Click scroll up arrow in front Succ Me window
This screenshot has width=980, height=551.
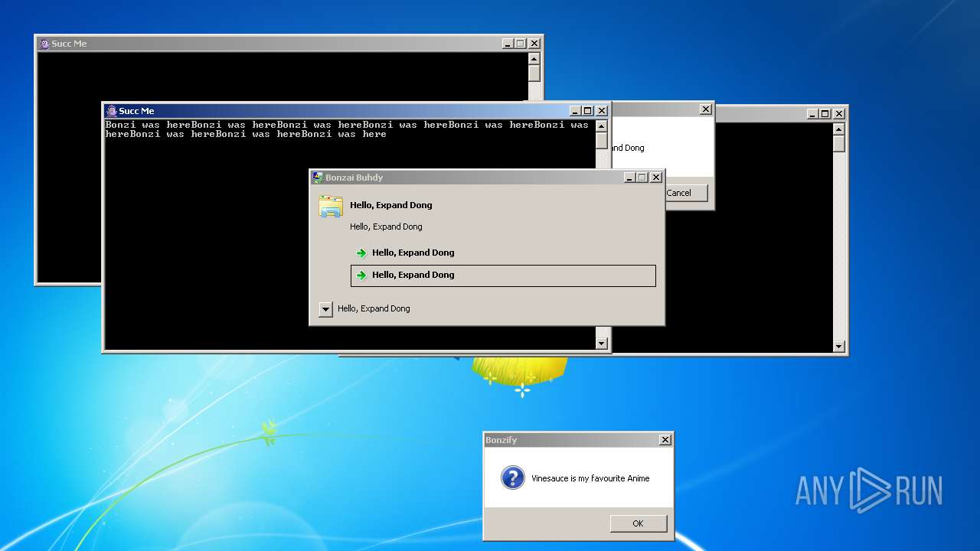pyautogui.click(x=602, y=126)
